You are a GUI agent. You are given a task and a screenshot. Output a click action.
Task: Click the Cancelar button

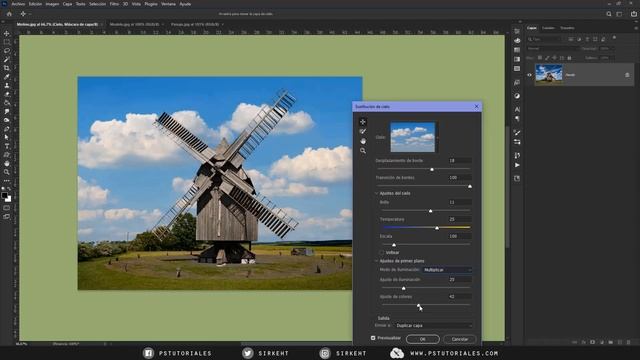tap(460, 339)
